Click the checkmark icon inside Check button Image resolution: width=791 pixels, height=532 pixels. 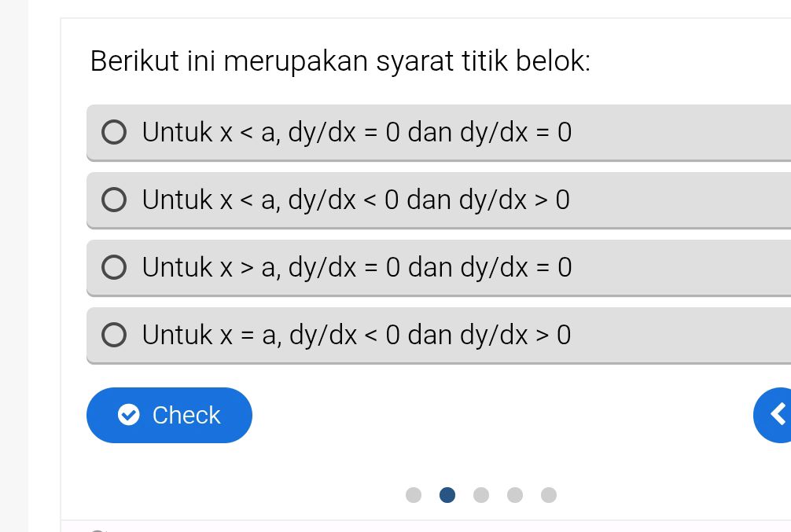point(128,415)
